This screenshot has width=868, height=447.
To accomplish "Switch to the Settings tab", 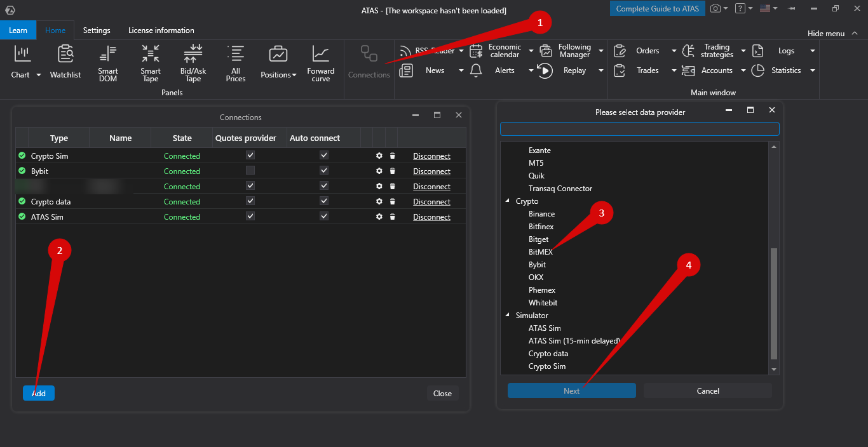I will pyautogui.click(x=97, y=30).
